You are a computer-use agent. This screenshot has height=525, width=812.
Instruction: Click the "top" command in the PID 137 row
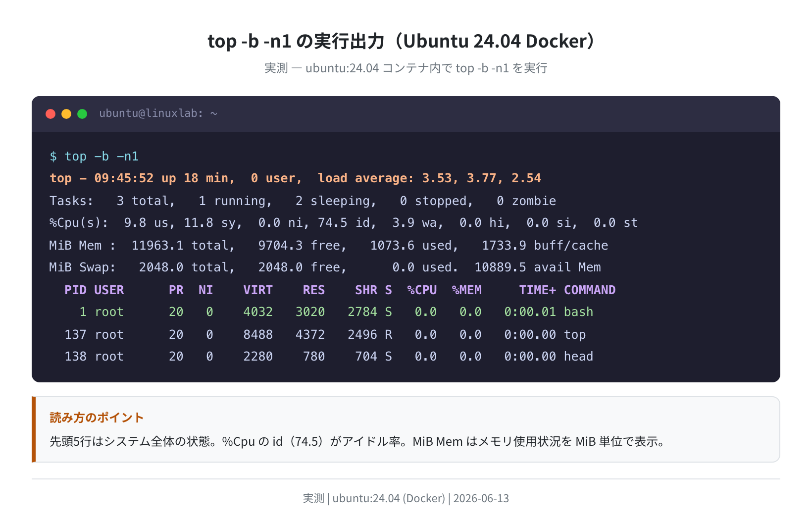(x=575, y=335)
